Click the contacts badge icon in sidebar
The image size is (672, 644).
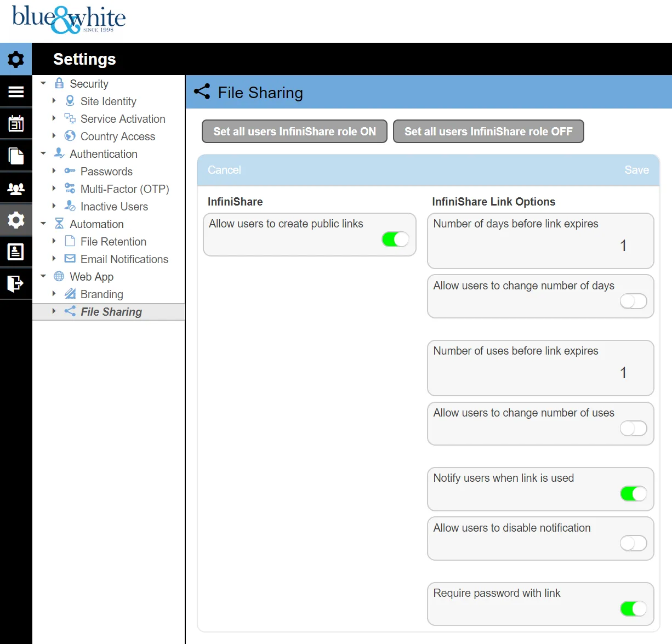16,252
